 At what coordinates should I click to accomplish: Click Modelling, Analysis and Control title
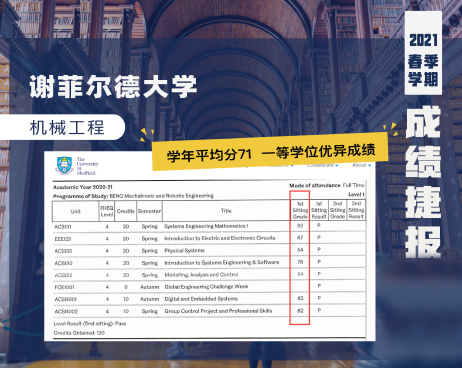201,275
